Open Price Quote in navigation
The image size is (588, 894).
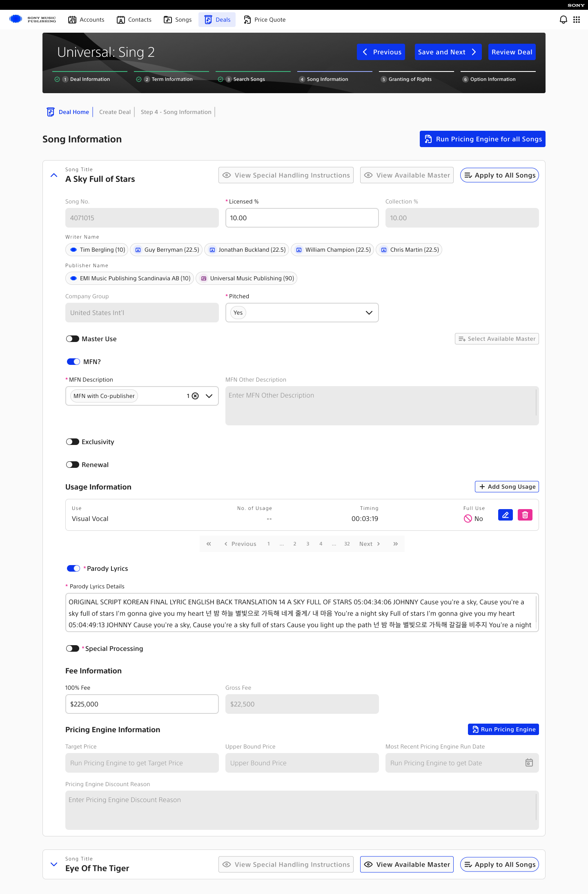tap(265, 20)
